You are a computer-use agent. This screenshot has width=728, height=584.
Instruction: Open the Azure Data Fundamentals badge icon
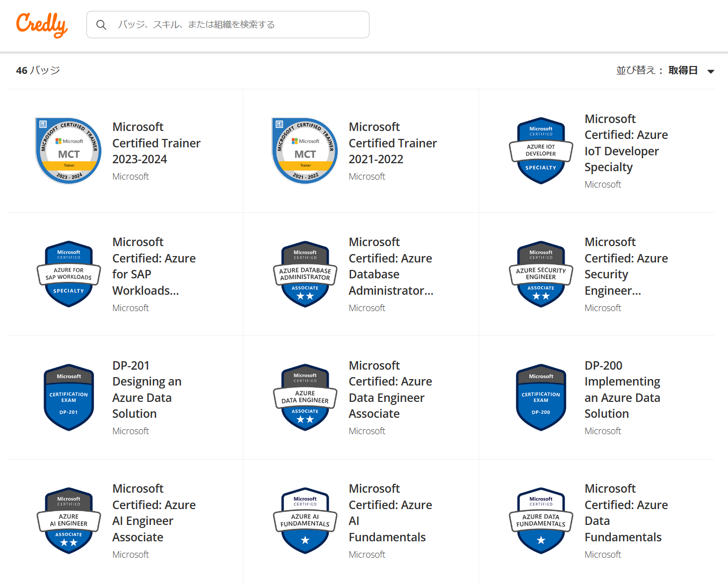[x=541, y=521]
